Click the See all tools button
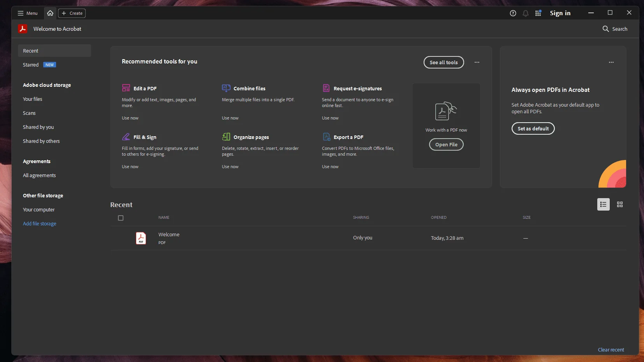 (x=443, y=62)
